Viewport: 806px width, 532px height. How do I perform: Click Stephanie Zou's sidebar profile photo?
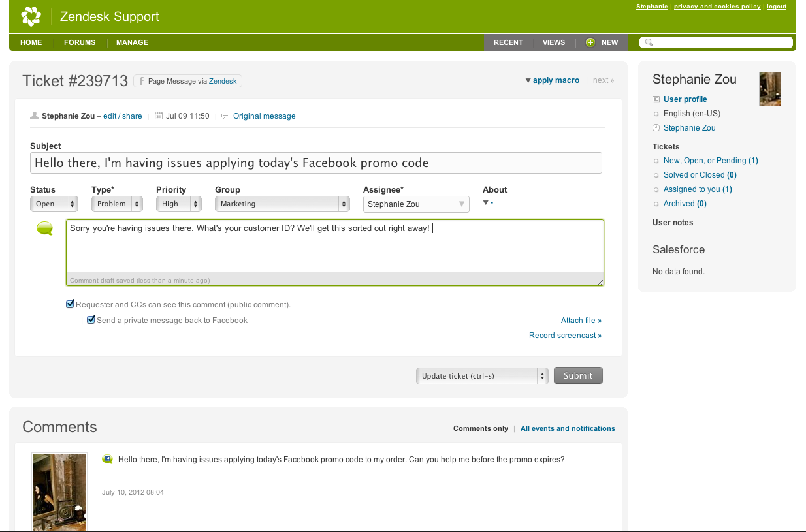point(769,89)
